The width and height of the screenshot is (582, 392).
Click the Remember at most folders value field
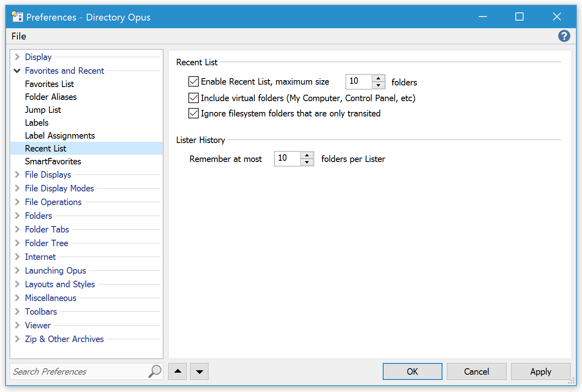pyautogui.click(x=288, y=159)
